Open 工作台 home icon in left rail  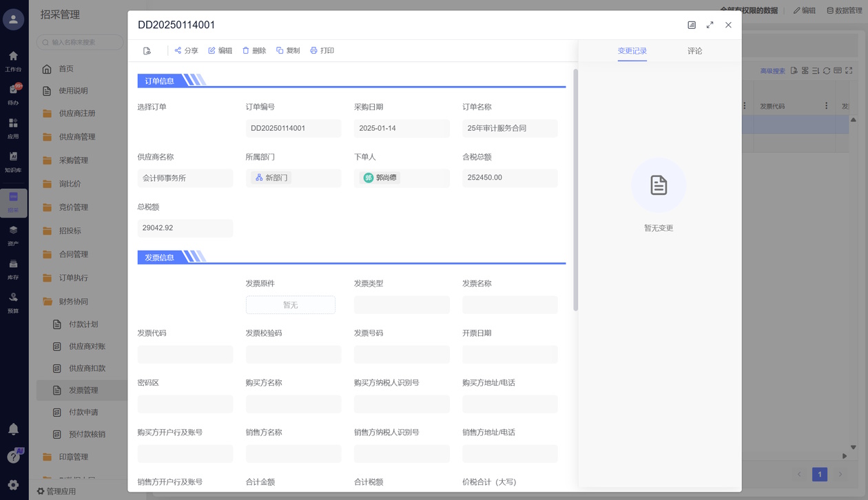[x=13, y=60]
